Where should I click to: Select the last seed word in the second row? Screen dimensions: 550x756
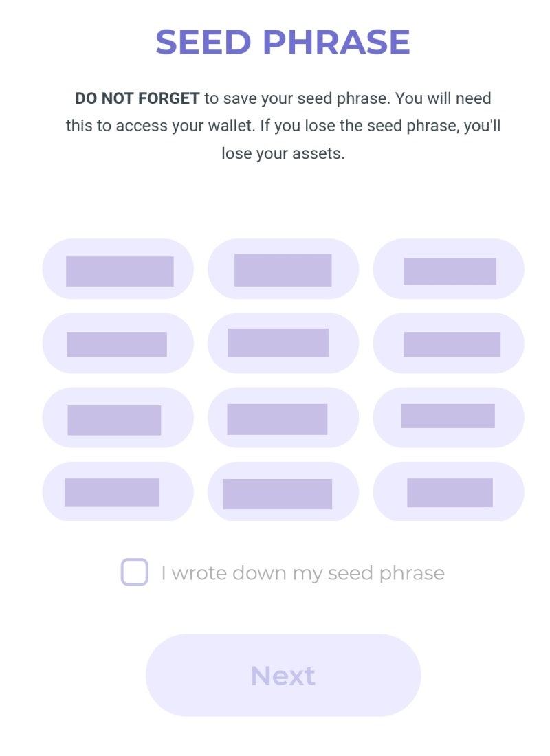click(x=448, y=343)
